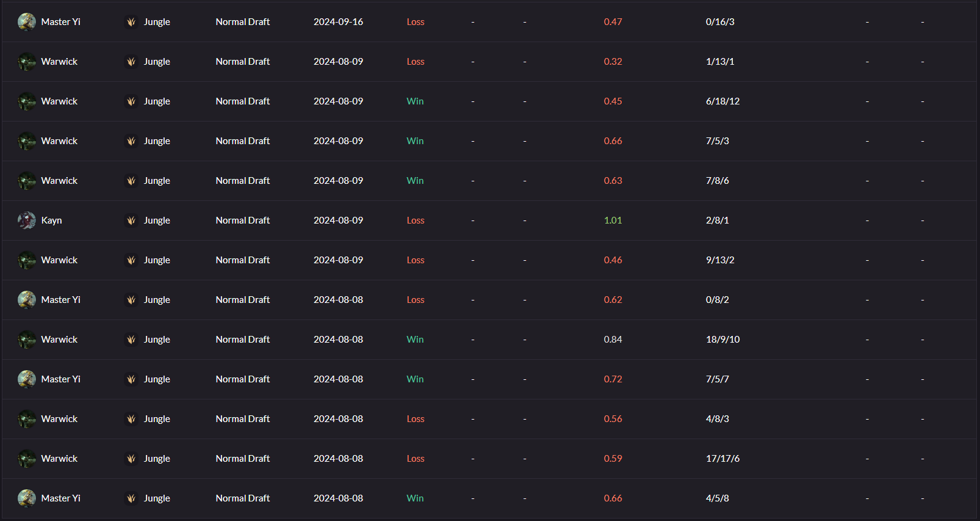Click Master Yi portrait in the 4/5/8 match
Screen dimensions: 980x521
(x=27, y=498)
